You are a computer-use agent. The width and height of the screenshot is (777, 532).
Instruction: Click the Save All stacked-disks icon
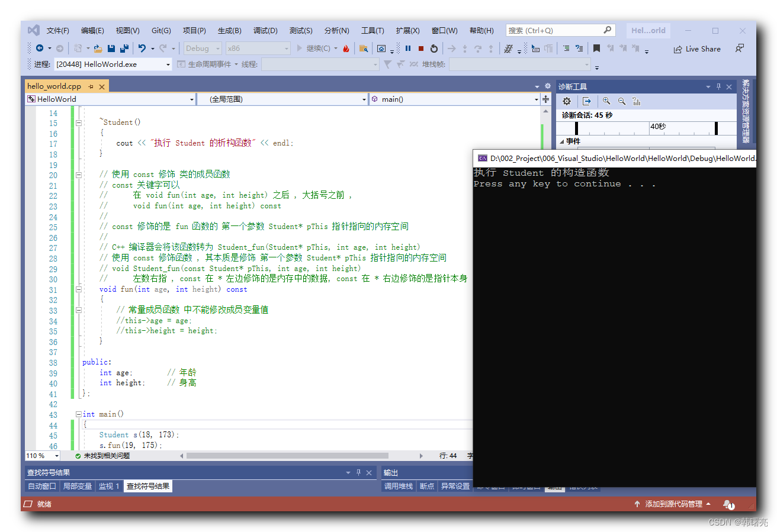tap(124, 49)
